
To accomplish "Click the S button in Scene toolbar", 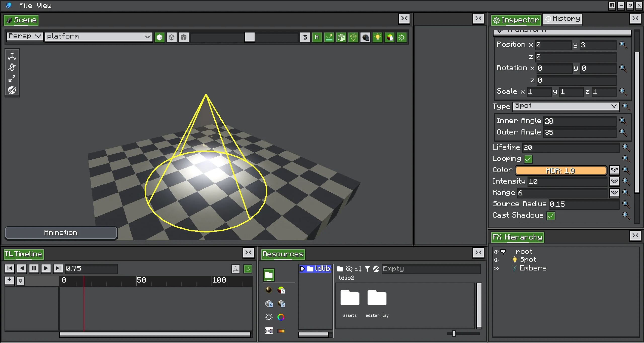I will tap(305, 38).
